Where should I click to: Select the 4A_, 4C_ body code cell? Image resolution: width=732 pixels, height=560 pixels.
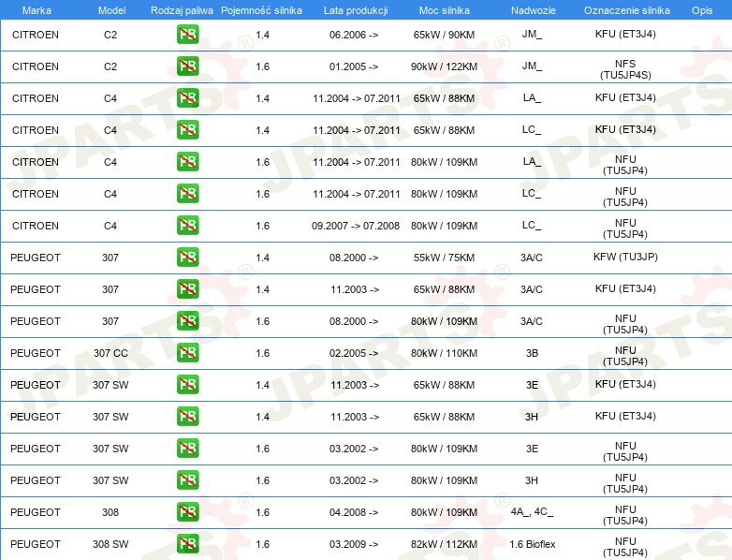533,512
